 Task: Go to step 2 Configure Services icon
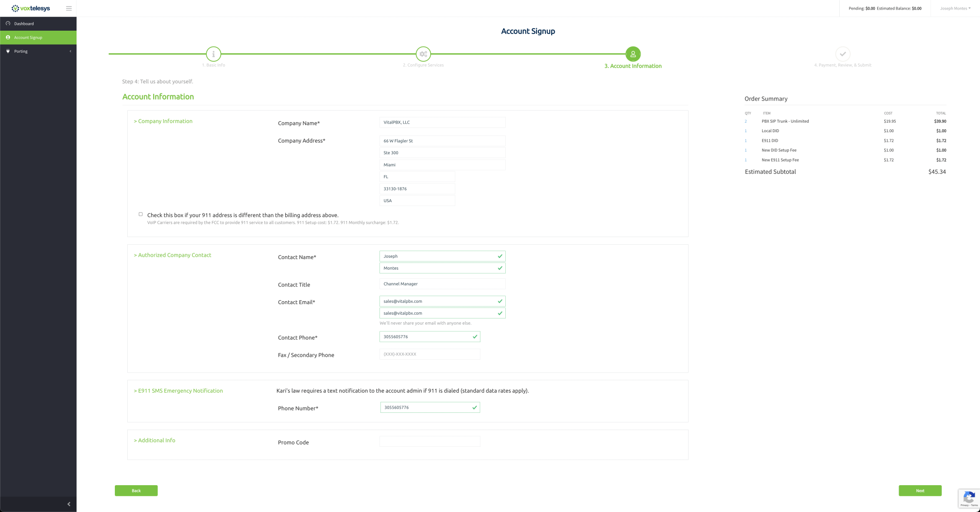point(423,54)
